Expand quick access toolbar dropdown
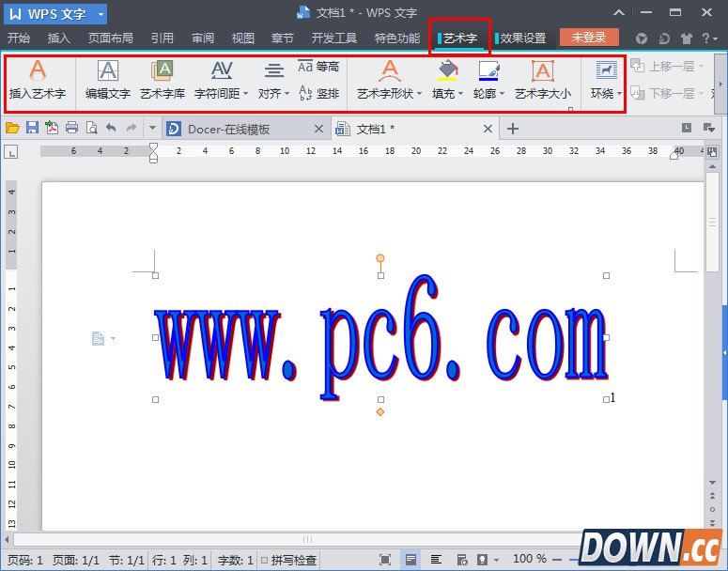 (x=152, y=128)
